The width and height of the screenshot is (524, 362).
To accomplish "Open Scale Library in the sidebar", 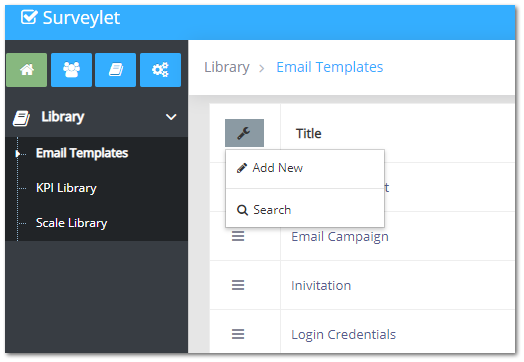I will [72, 223].
